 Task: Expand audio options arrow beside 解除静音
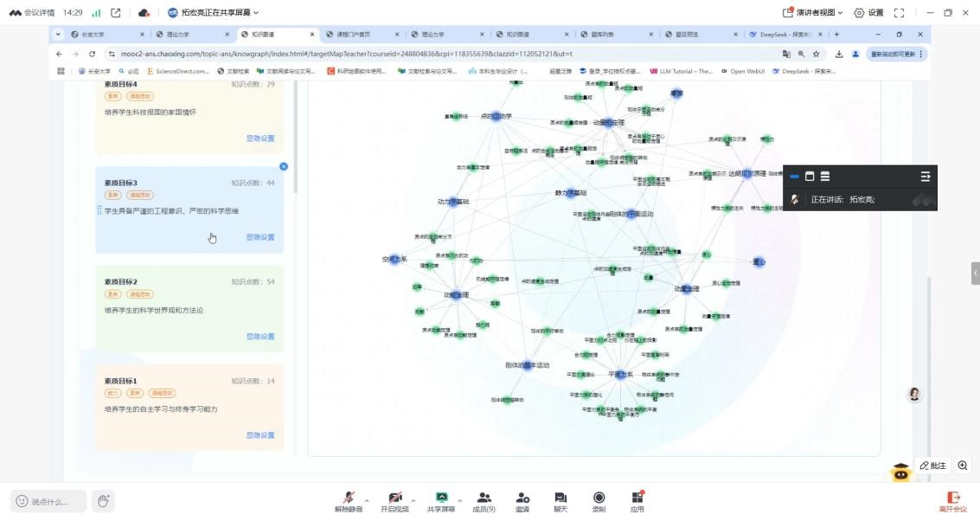(x=367, y=500)
